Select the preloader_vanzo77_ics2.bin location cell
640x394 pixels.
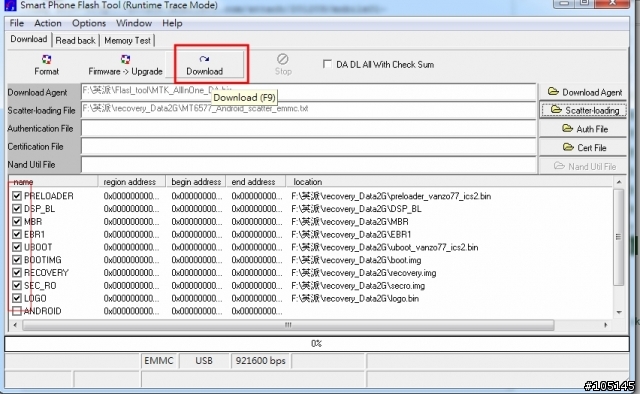[391, 196]
